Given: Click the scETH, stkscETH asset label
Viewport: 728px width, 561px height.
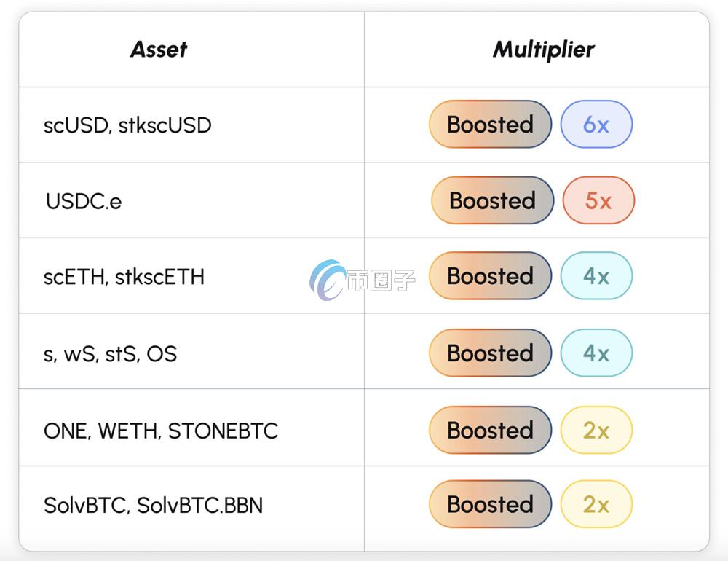Looking at the screenshot, I should tap(124, 277).
